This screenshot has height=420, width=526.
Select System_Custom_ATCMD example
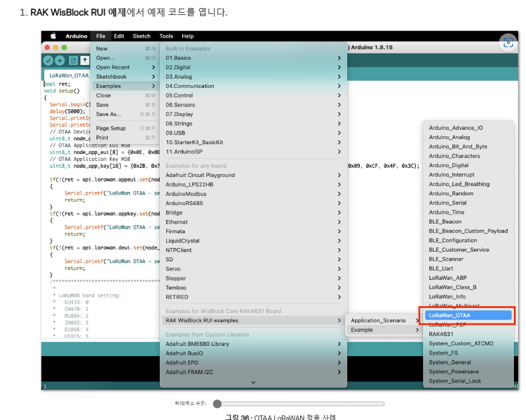point(469,344)
